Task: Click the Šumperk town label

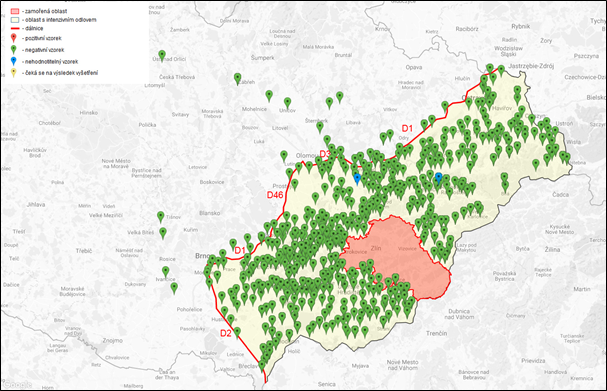Action: [263, 58]
